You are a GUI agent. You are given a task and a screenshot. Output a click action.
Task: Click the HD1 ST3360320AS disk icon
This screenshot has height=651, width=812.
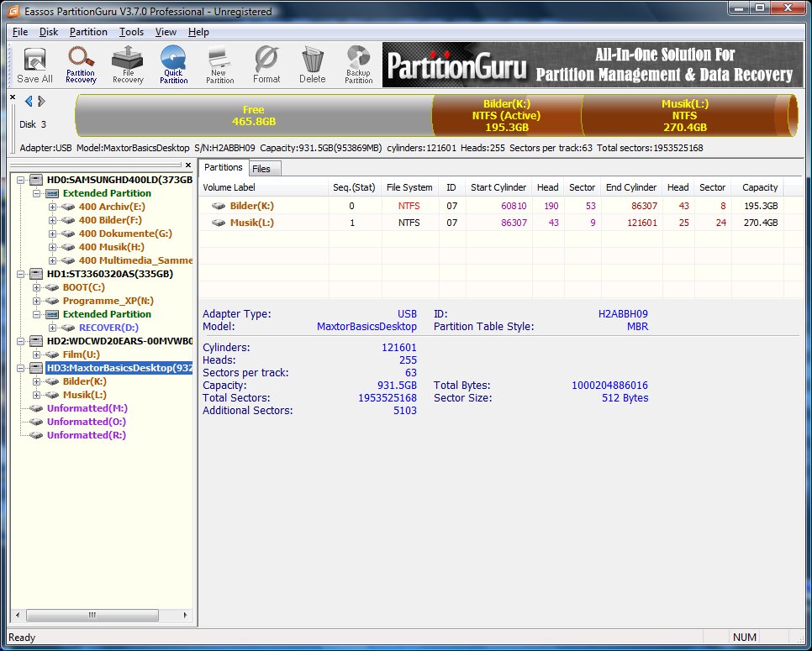[36, 274]
